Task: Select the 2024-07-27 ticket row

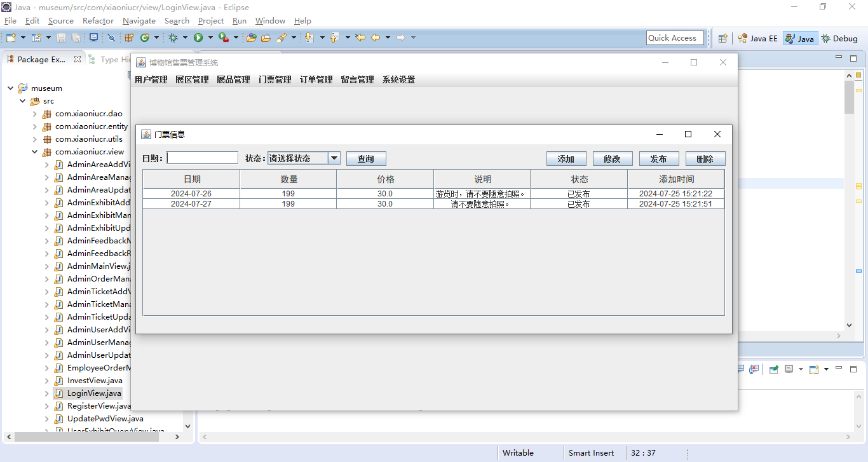Action: [433, 204]
